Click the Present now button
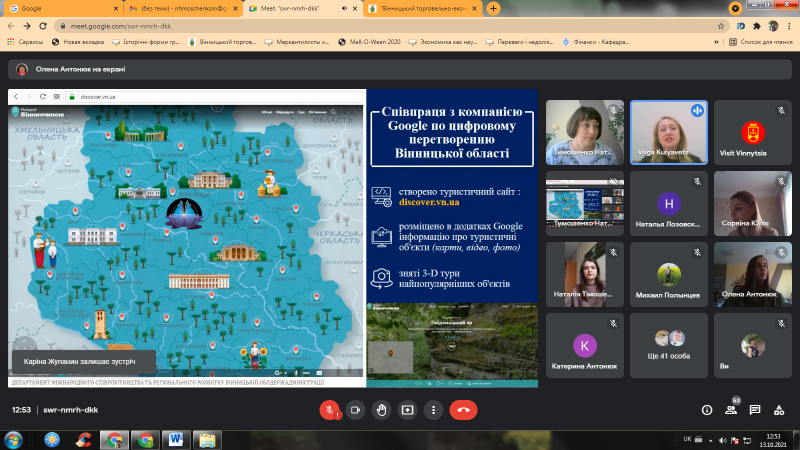Viewport: 800px width, 450px height. click(408, 410)
